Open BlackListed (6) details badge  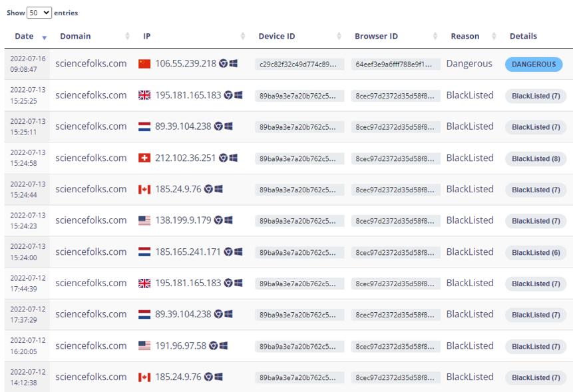[536, 253]
